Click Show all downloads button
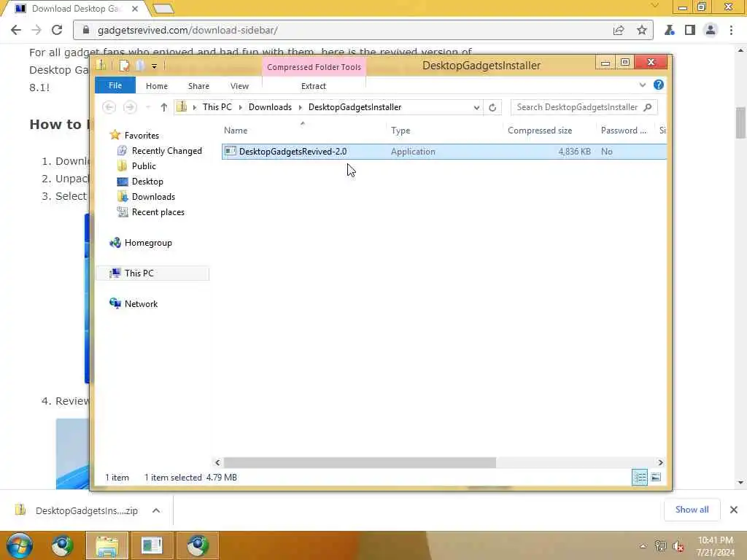Image resolution: width=747 pixels, height=560 pixels. 692,510
